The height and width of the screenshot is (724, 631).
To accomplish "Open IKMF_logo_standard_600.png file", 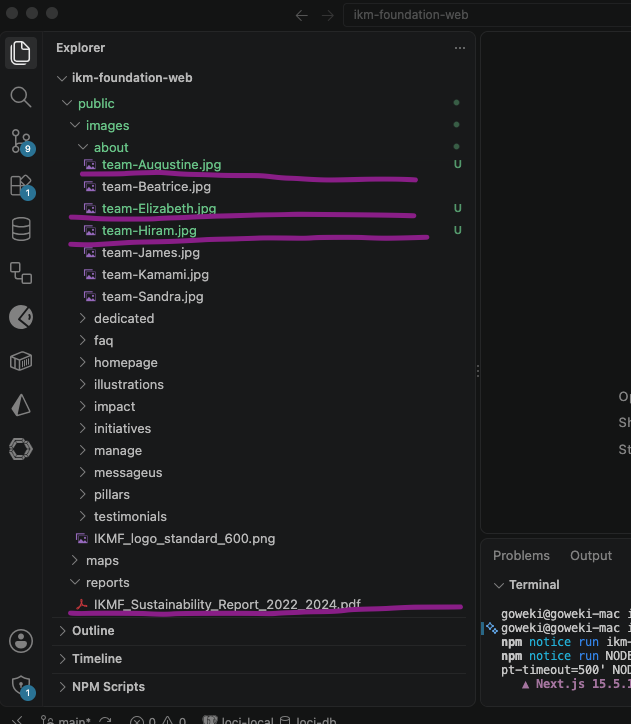I will (185, 538).
